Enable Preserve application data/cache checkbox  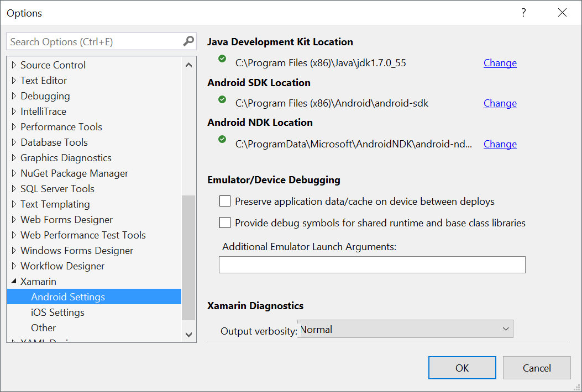point(225,202)
